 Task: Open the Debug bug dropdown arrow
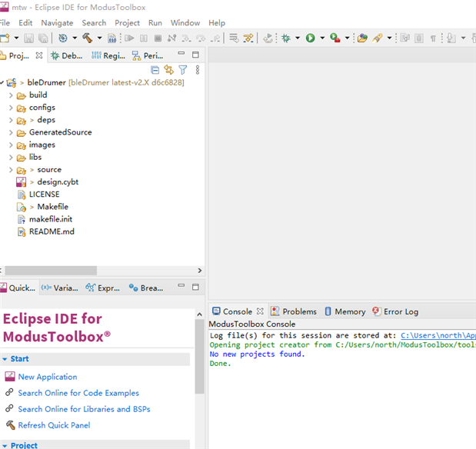point(298,38)
